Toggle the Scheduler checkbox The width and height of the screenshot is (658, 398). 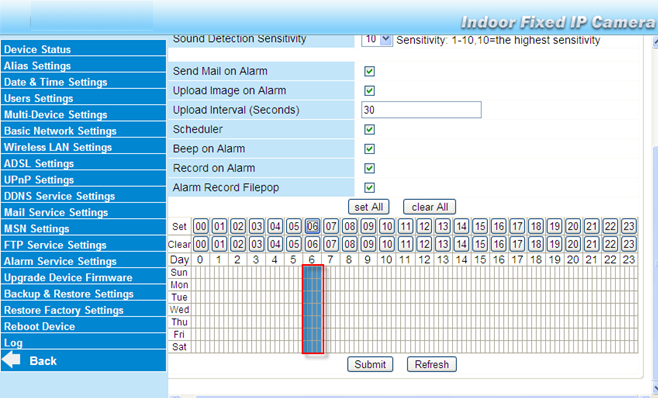[x=369, y=129]
